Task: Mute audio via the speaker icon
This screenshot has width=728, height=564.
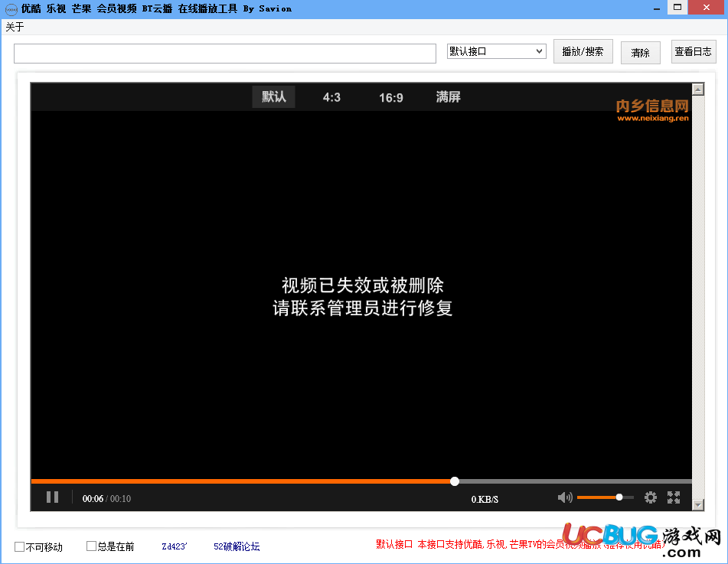Action: coord(565,497)
